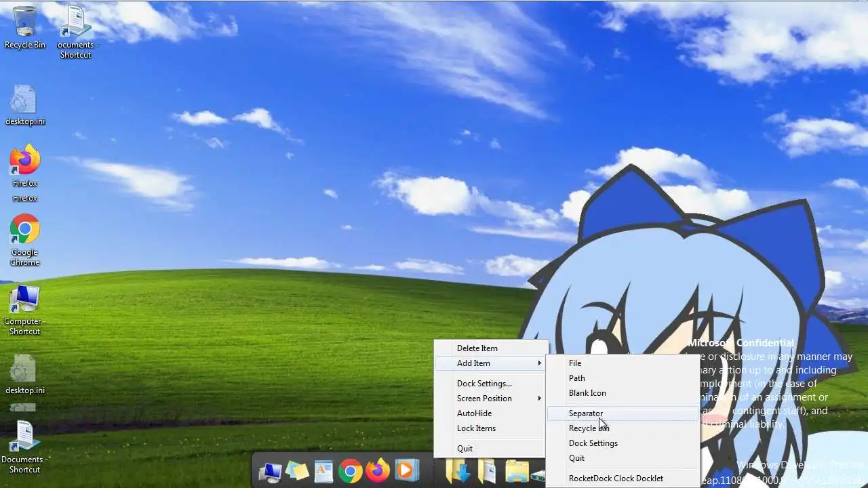
Task: Select the Recycle Bin desktop icon
Action: click(x=25, y=28)
